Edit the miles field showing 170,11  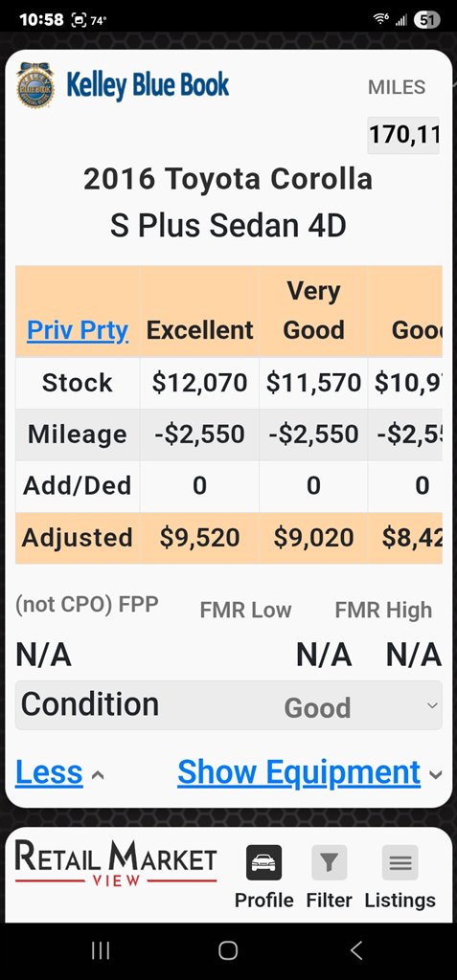(403, 134)
